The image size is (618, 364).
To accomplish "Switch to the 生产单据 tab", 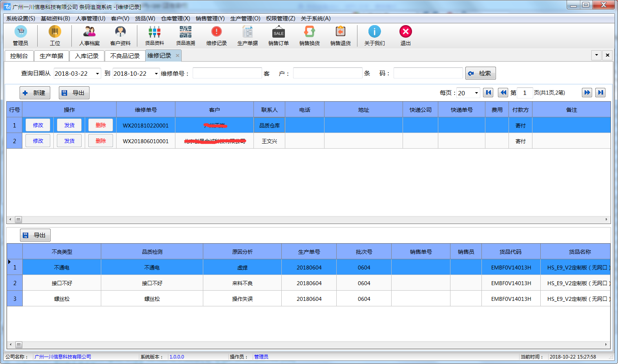I will tap(51, 56).
